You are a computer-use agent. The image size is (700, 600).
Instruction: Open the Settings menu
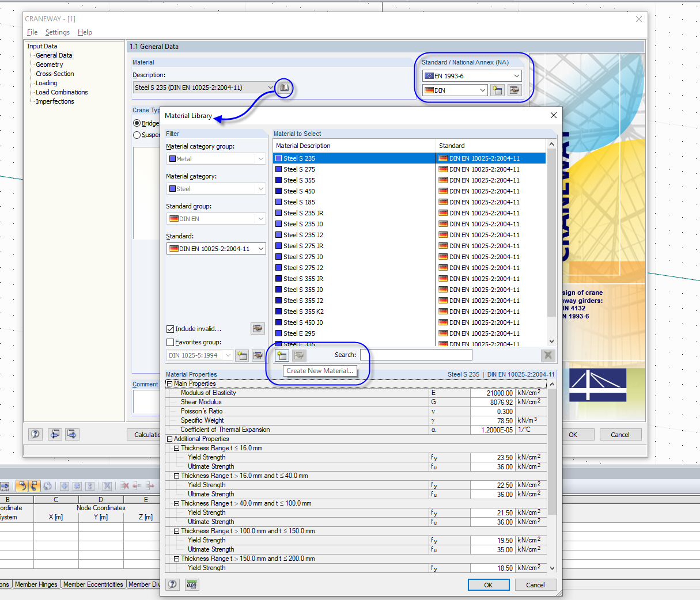point(58,32)
